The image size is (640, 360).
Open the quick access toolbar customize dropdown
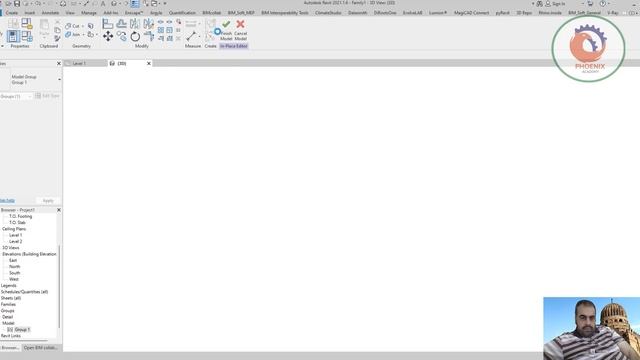[x=165, y=3]
